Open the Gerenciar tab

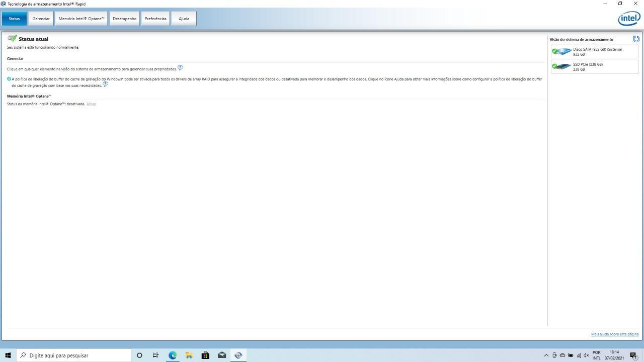41,19
